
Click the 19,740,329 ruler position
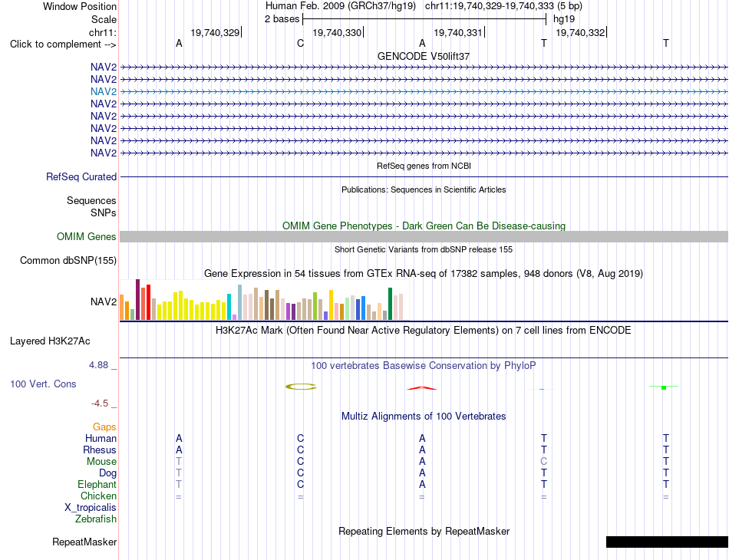coord(215,32)
